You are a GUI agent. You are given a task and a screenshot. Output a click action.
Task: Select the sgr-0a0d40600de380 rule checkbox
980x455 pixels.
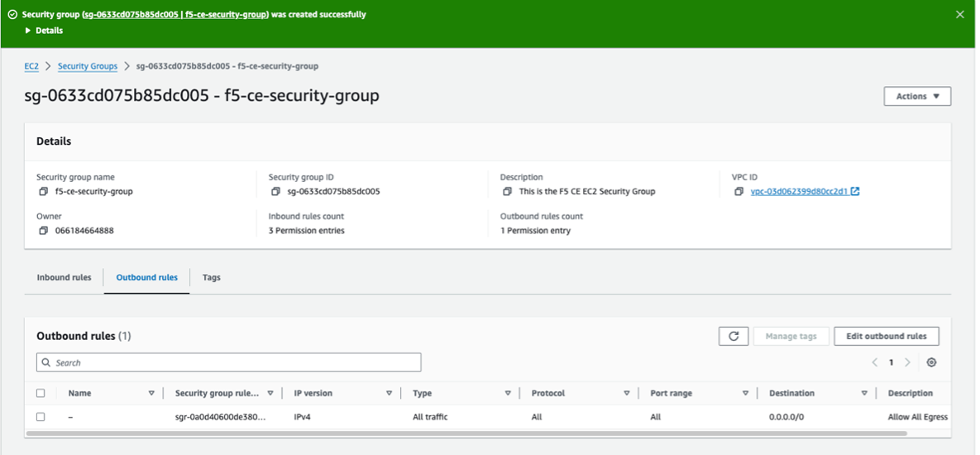tap(41, 417)
